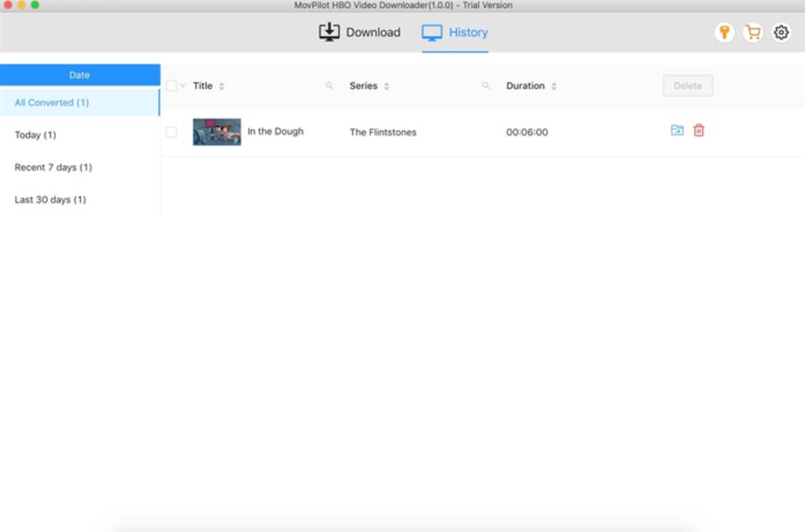Click the In the Dough thumbnail

click(x=217, y=132)
